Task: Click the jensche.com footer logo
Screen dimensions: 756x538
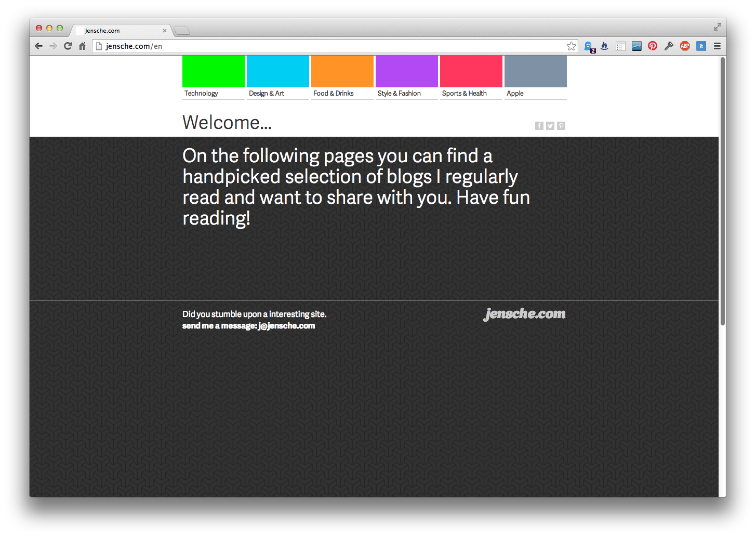Action: point(524,314)
